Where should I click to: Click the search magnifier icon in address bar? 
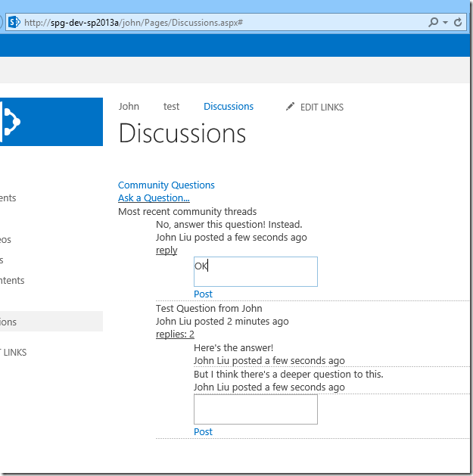click(x=433, y=23)
